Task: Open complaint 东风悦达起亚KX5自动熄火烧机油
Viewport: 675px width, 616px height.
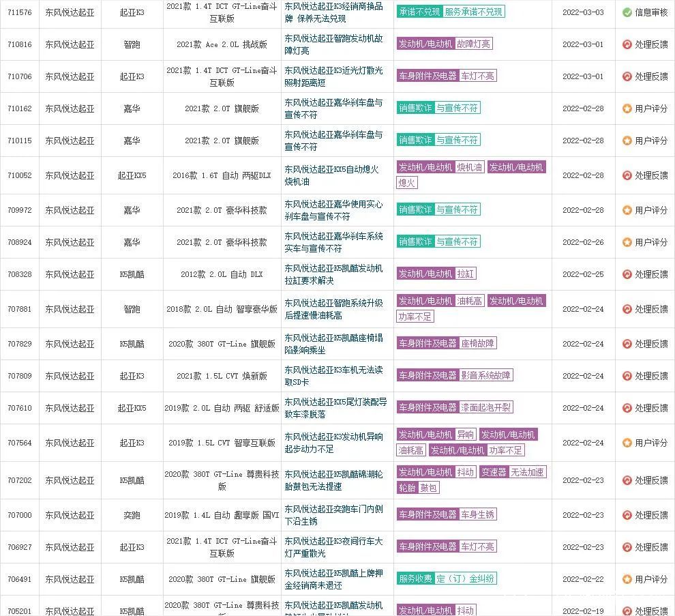Action: [331, 175]
